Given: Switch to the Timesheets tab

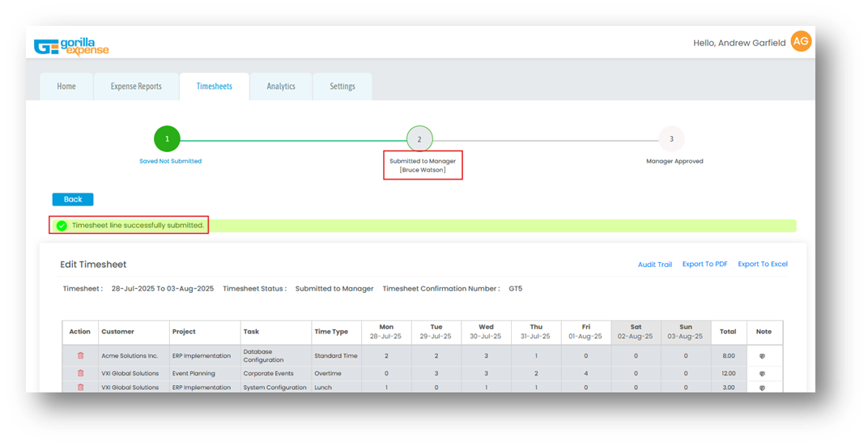Looking at the screenshot, I should coord(215,87).
